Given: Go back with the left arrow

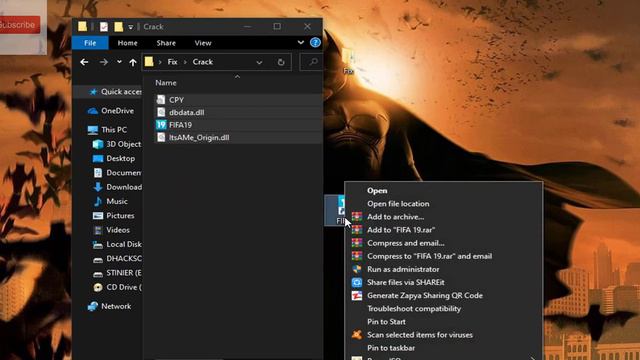Looking at the screenshot, I should point(84,62).
